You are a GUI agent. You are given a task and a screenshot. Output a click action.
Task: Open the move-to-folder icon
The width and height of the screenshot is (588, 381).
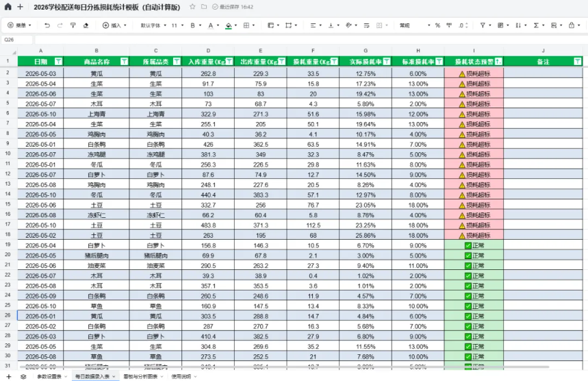coord(203,7)
